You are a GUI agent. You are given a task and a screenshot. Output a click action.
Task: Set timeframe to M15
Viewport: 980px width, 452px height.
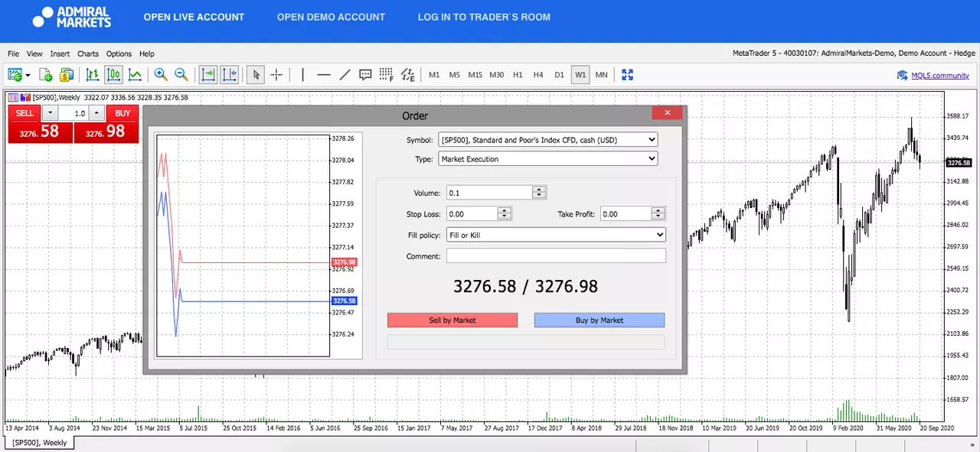pos(475,75)
